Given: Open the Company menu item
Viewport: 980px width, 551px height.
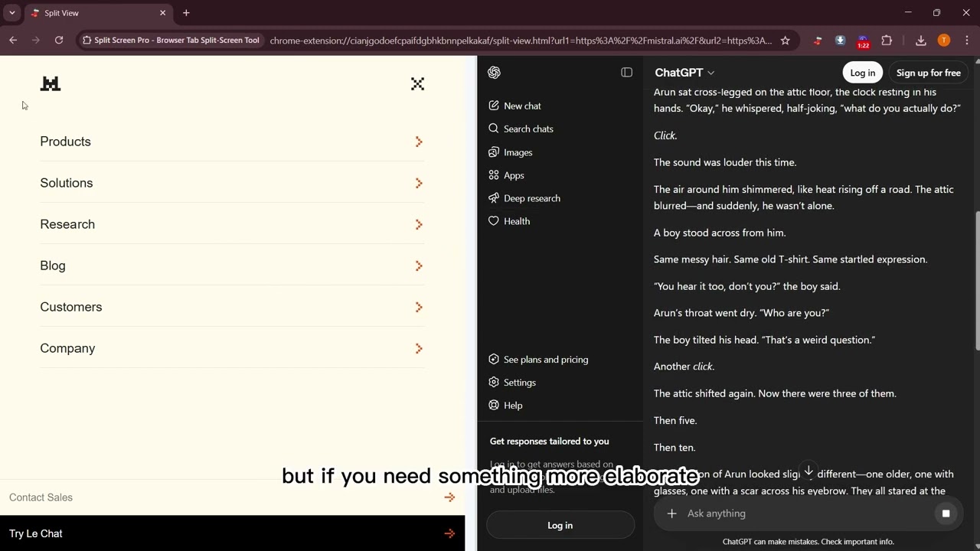Looking at the screenshot, I should [232, 348].
